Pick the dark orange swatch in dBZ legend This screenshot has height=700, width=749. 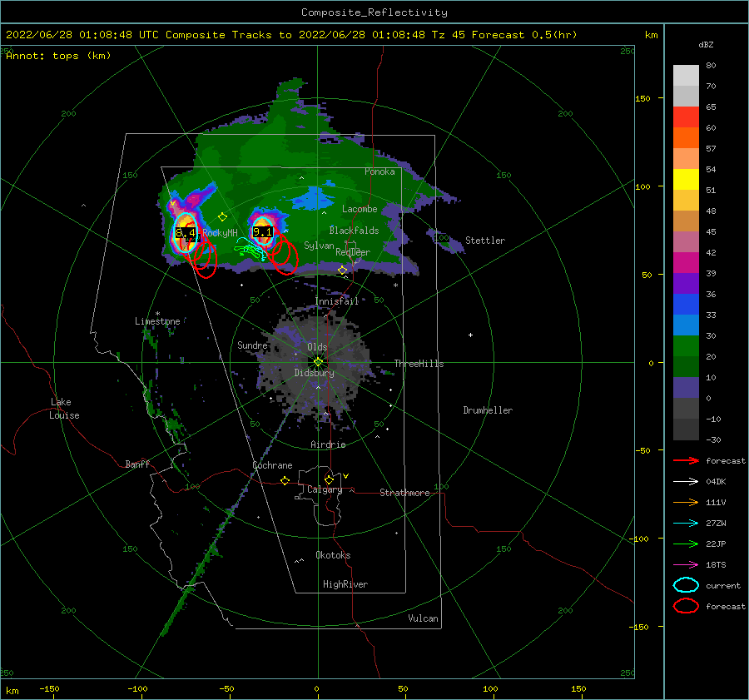coord(686,138)
